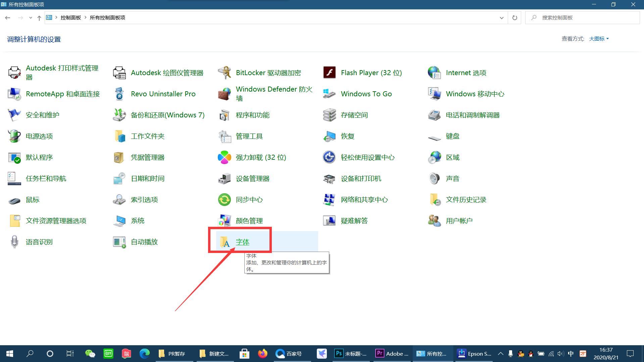644x362 pixels.
Task: Open the recent locations dropdown arrow
Action: (x=31, y=18)
